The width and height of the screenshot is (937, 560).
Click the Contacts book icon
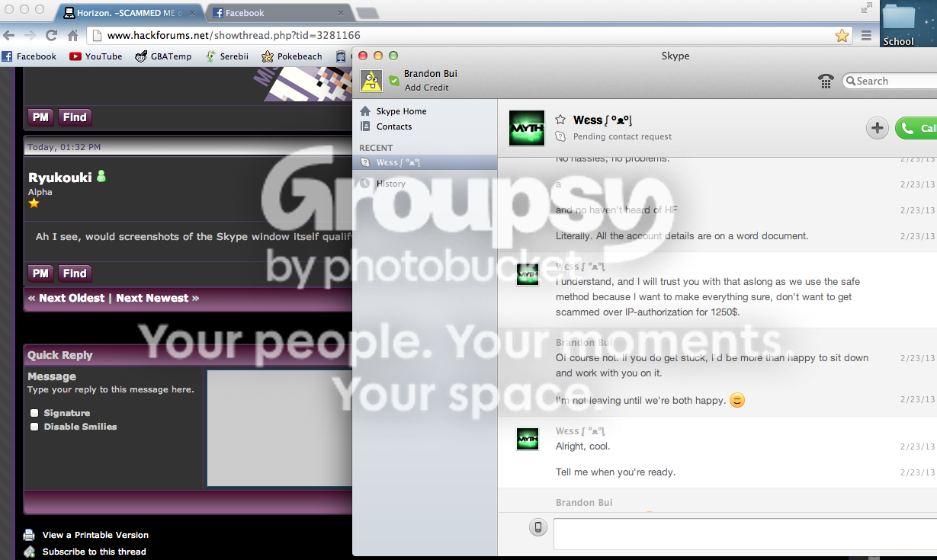[x=365, y=126]
